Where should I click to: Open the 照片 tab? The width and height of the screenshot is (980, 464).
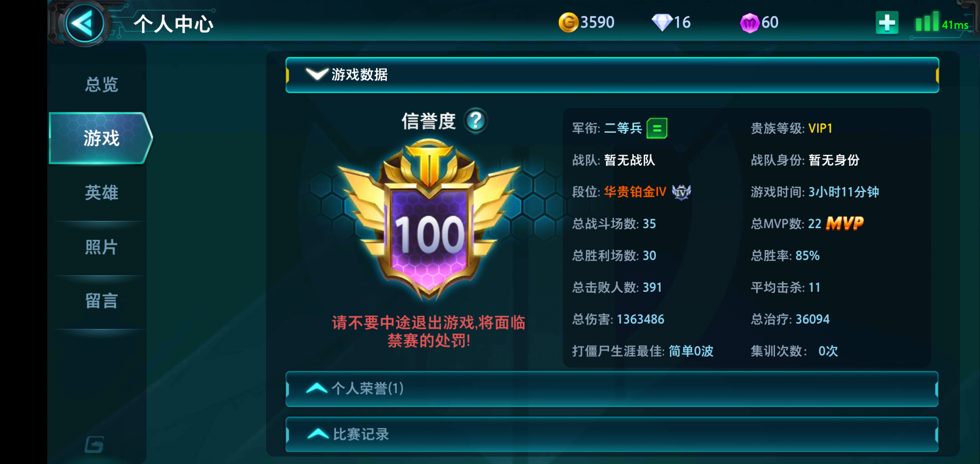click(x=101, y=247)
